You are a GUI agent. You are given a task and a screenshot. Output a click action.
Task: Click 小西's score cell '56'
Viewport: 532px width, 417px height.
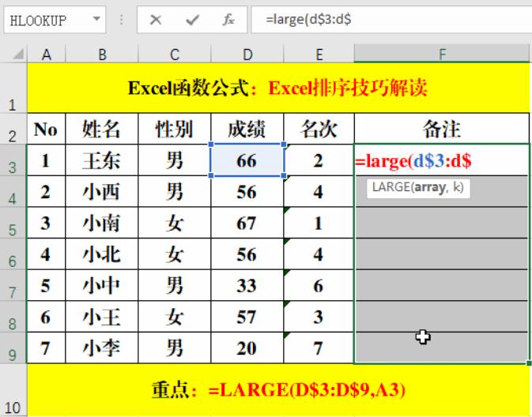[247, 191]
